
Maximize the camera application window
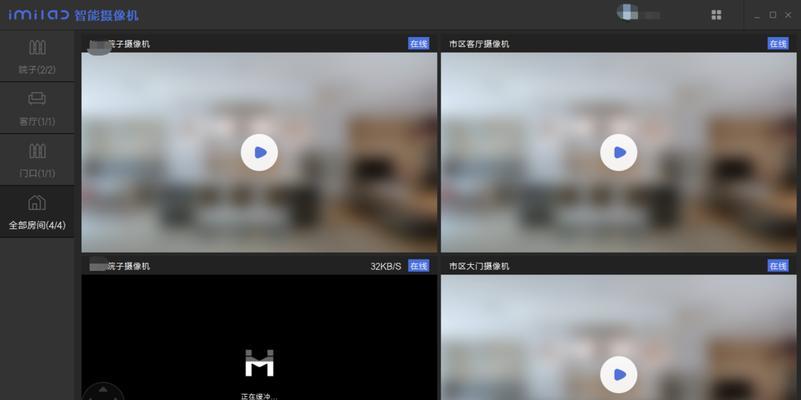click(773, 15)
